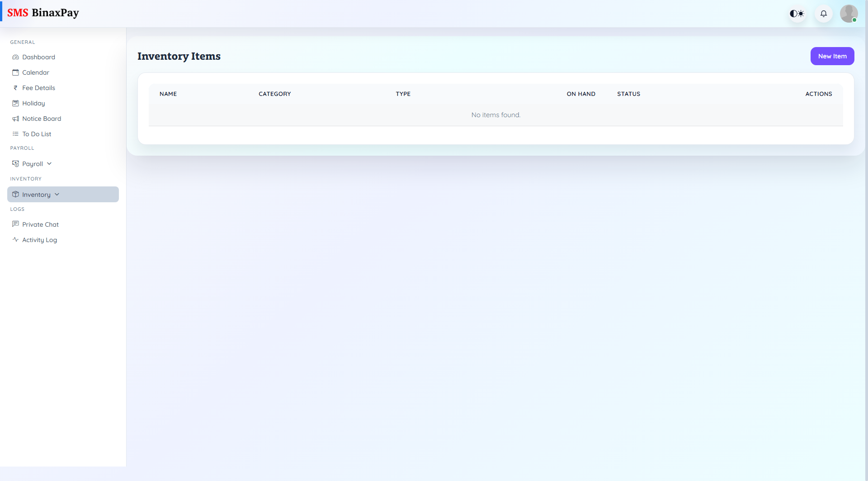Open the Dashboard from sidebar

(15, 57)
